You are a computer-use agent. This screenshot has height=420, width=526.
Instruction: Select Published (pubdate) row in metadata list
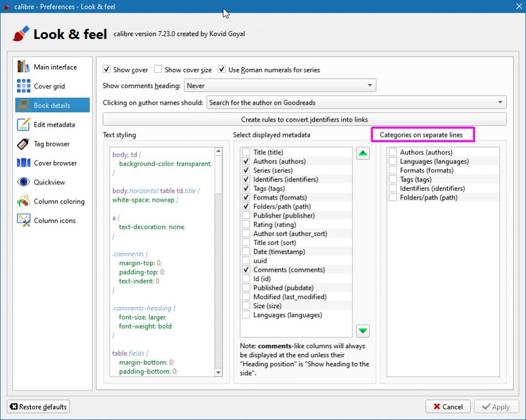pos(296,288)
